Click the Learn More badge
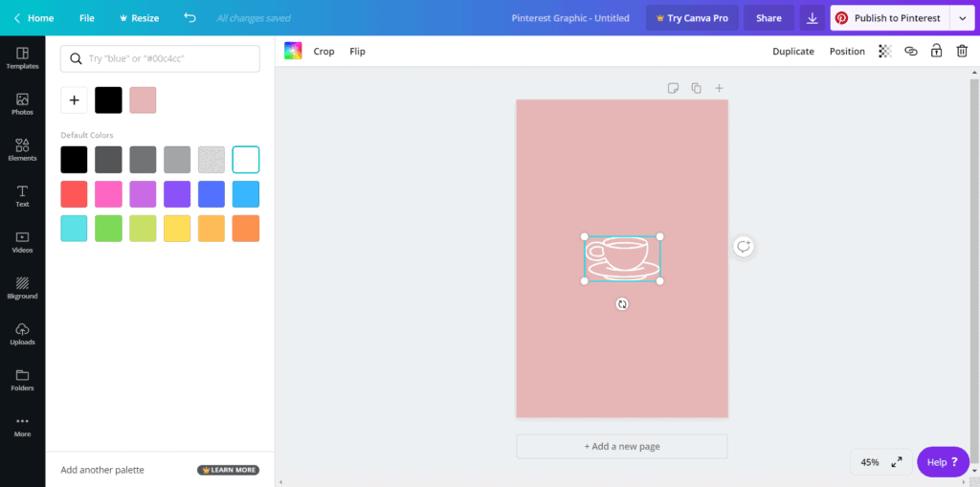The width and height of the screenshot is (980, 487). click(x=228, y=470)
